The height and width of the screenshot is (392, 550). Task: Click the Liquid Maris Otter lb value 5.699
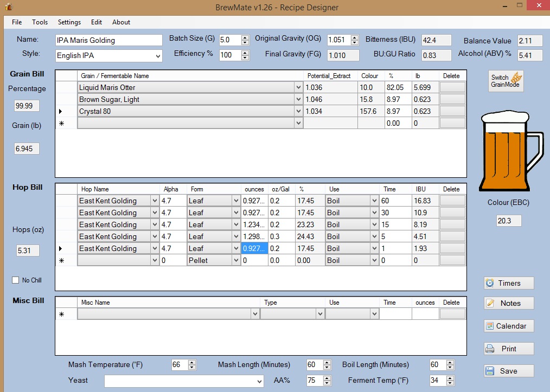pyautogui.click(x=425, y=87)
